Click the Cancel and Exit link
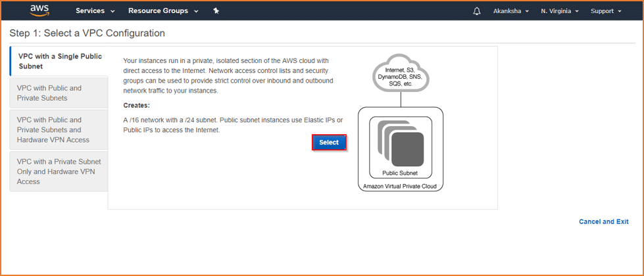The image size is (644, 276). [603, 221]
